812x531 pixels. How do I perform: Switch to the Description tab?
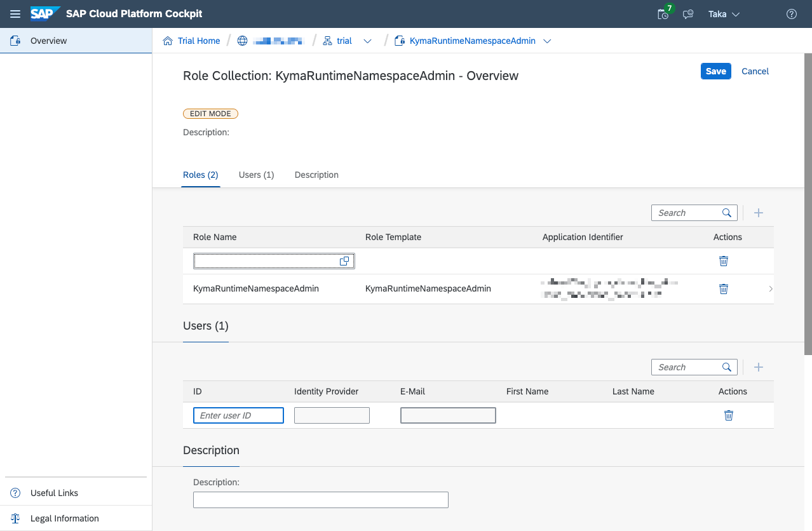tap(316, 175)
